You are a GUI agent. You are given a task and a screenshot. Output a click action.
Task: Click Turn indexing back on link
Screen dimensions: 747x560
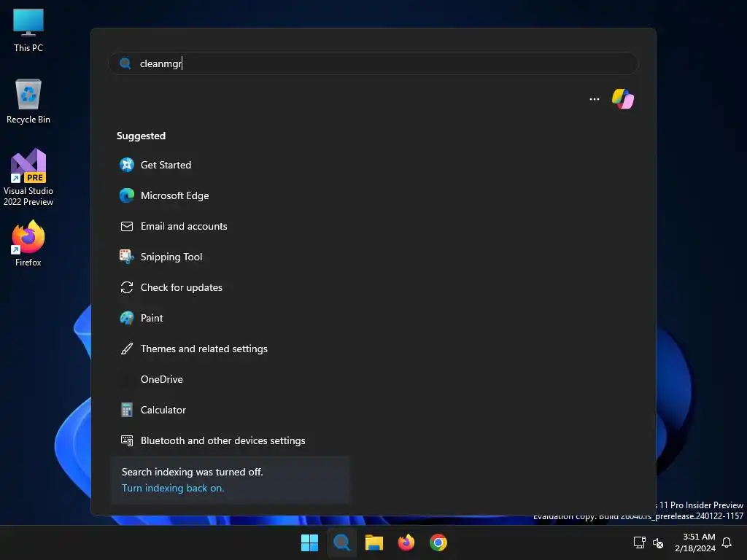(x=173, y=488)
